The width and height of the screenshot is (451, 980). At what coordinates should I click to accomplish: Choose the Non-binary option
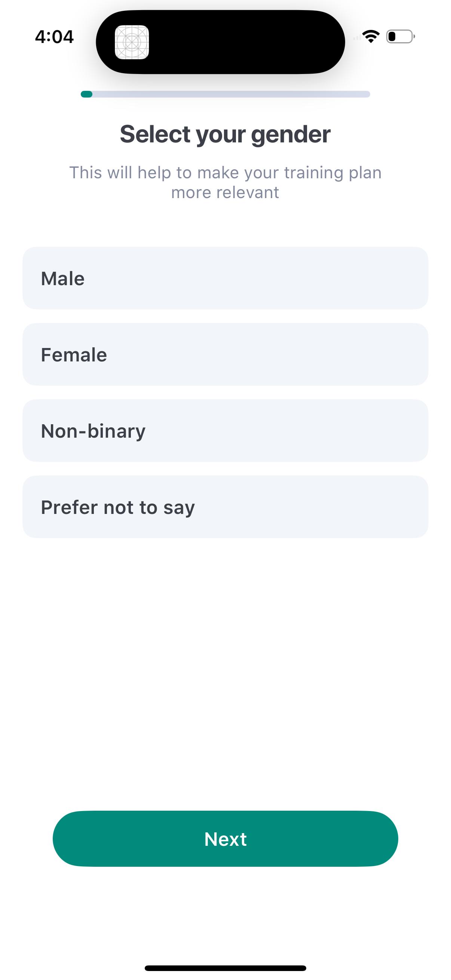coord(225,431)
